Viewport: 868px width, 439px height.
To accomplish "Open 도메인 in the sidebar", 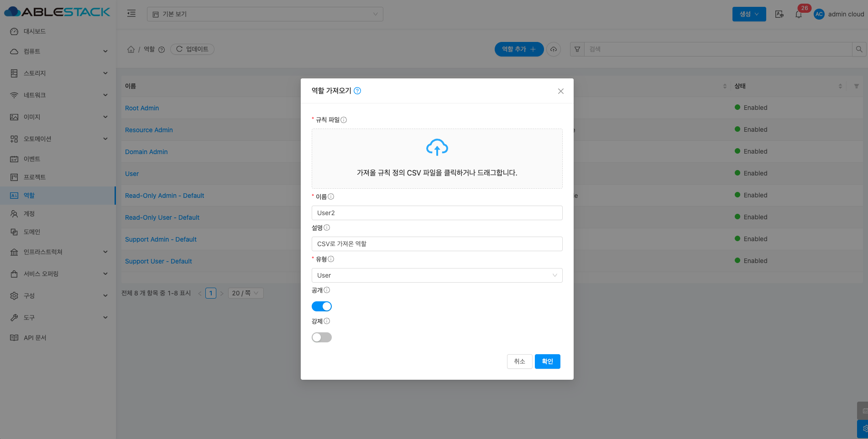I will pyautogui.click(x=58, y=232).
